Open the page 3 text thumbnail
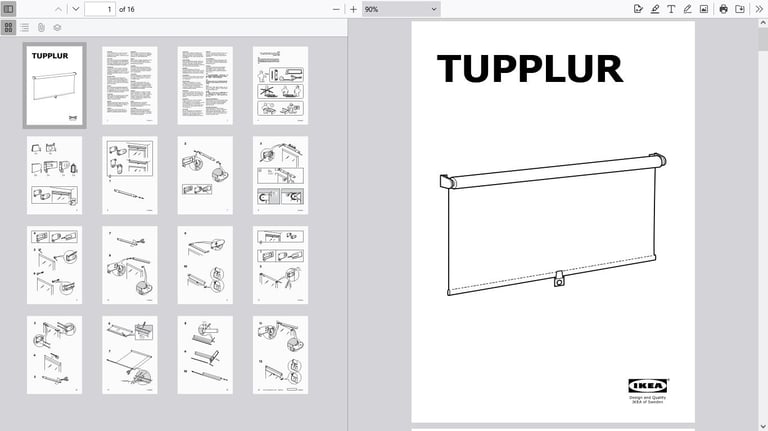Image resolution: width=768 pixels, height=431 pixels. click(x=205, y=85)
